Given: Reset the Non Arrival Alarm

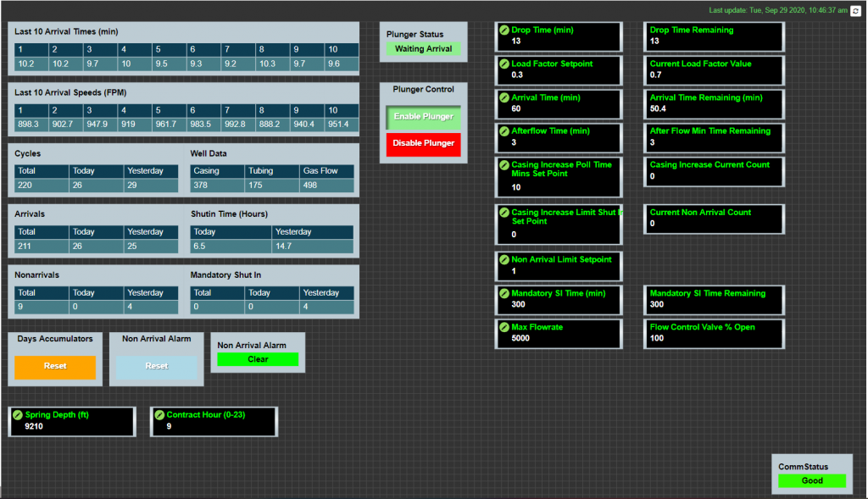Looking at the screenshot, I should tap(157, 367).
